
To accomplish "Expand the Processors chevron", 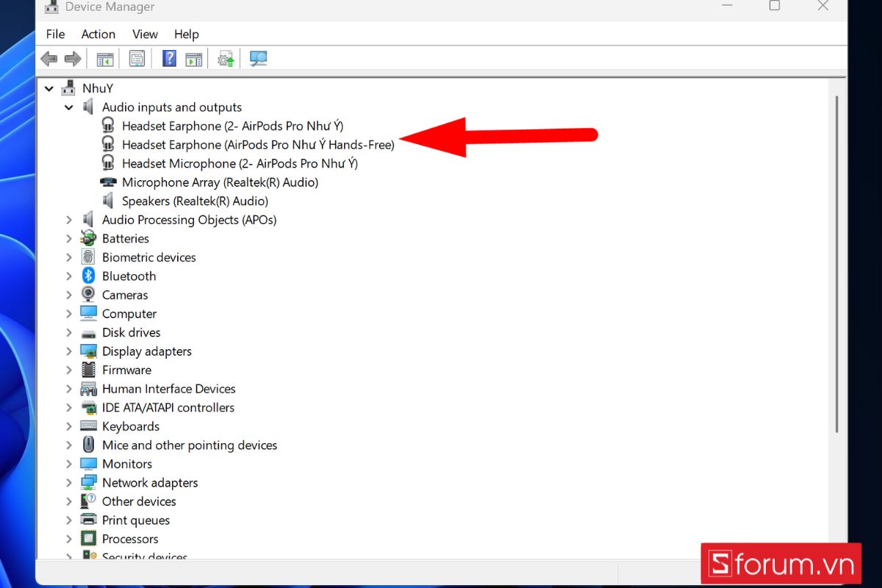I will click(69, 539).
